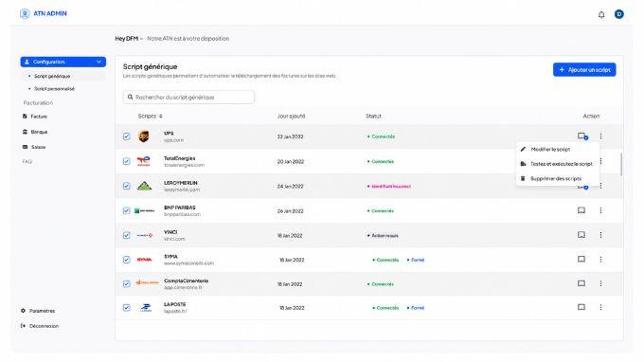Click the Paramètres gear icon

pos(23,311)
